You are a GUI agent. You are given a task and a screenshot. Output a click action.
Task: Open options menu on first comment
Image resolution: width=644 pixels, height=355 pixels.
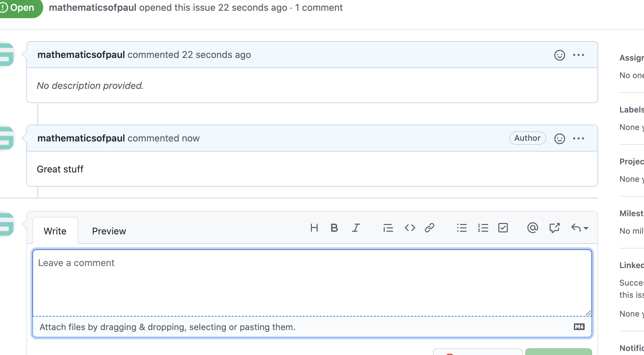coord(579,55)
